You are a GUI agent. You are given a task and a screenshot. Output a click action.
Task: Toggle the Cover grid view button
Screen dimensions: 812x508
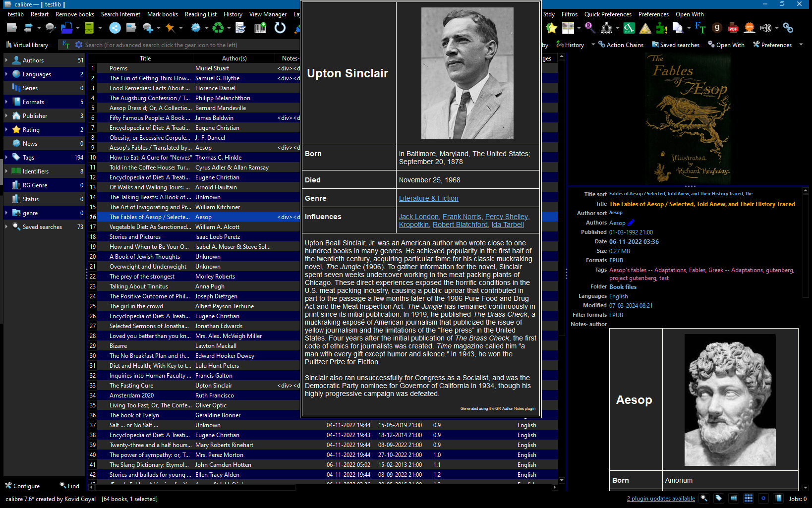[x=749, y=498]
